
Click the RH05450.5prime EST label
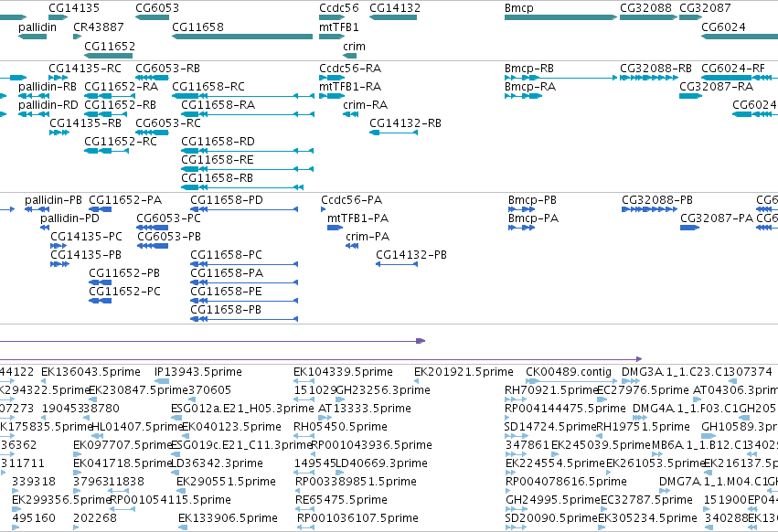coord(340,427)
